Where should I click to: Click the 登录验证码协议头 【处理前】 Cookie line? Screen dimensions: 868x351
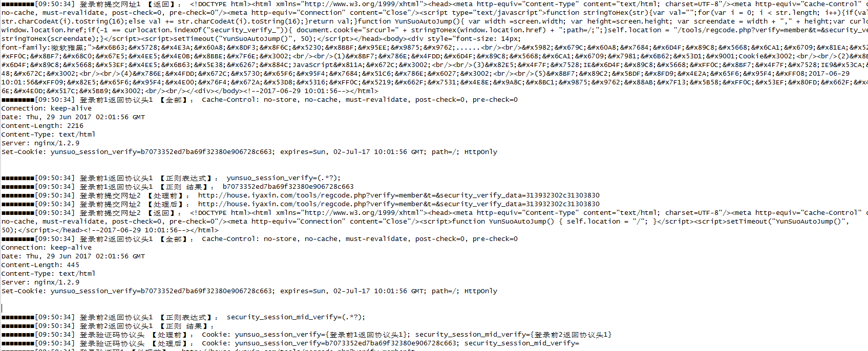point(306,335)
